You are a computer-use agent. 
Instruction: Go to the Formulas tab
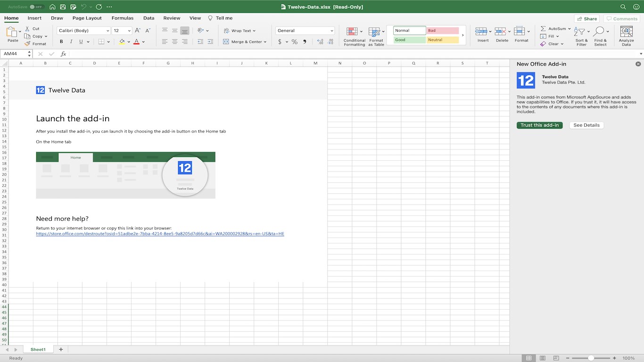[x=123, y=18]
